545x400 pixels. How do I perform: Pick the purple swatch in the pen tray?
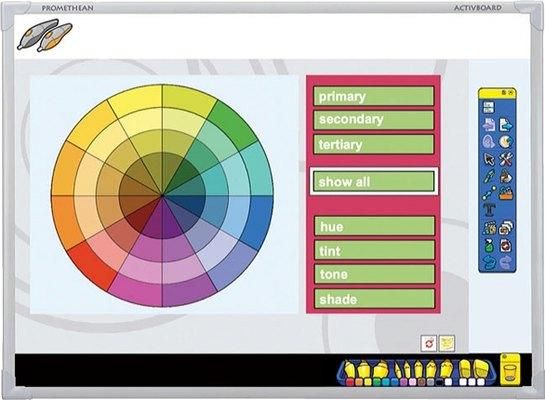pyautogui.click(x=404, y=382)
